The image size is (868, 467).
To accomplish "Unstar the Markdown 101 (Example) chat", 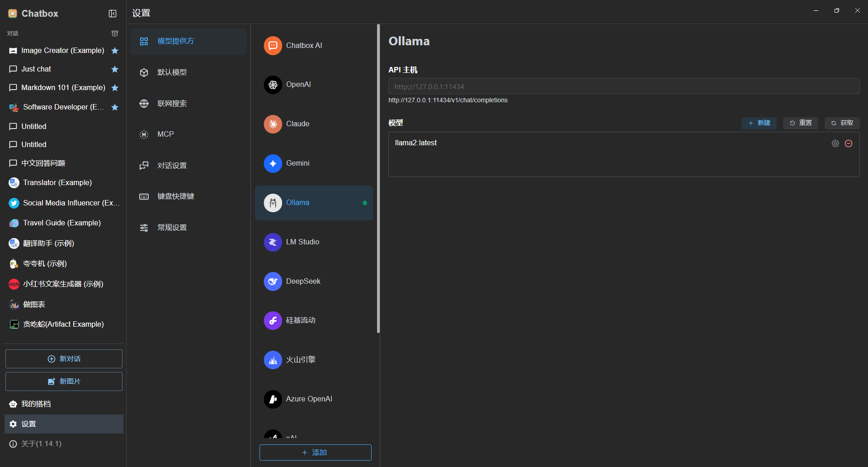I will 115,88.
